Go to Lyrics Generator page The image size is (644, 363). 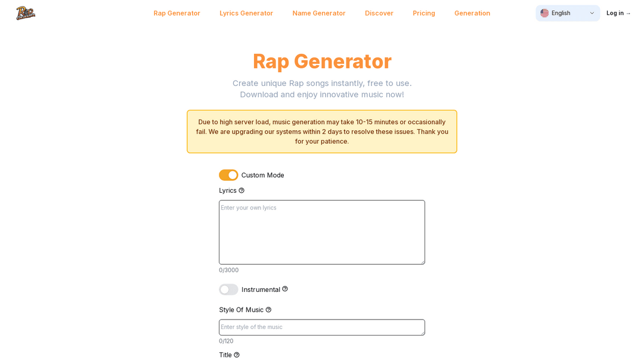(246, 13)
